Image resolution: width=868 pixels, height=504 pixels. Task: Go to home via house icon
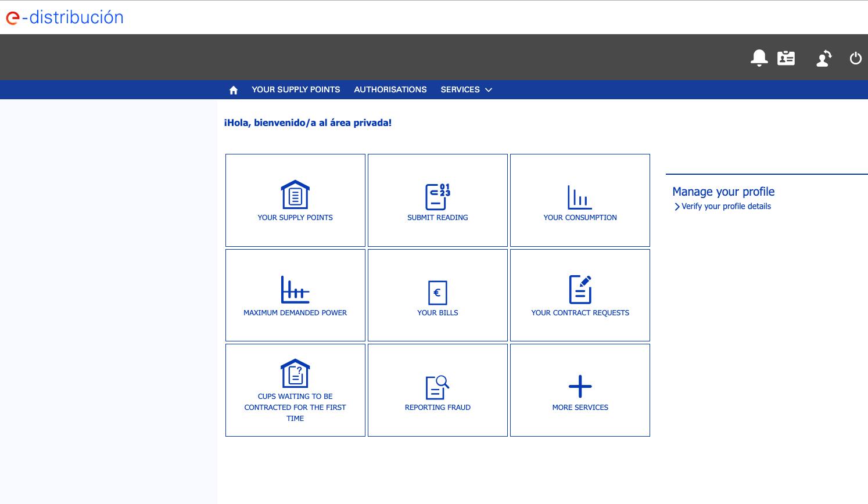click(x=234, y=90)
